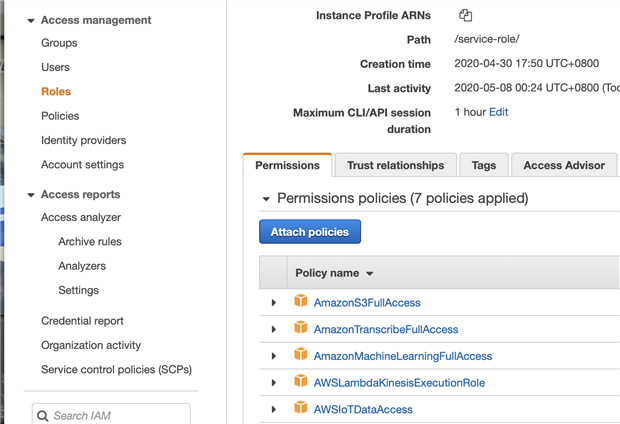Select creation time 2020-04-30 17:50 UTC+0800

(x=527, y=63)
